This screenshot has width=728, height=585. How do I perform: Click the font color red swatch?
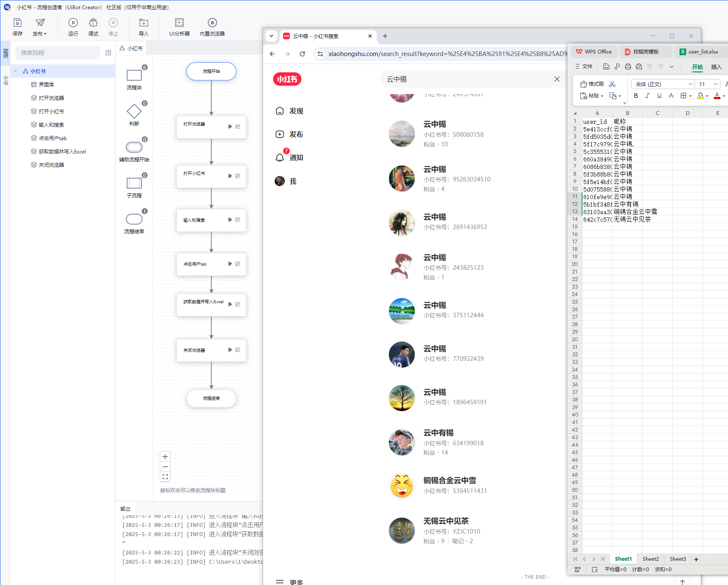coord(717,96)
